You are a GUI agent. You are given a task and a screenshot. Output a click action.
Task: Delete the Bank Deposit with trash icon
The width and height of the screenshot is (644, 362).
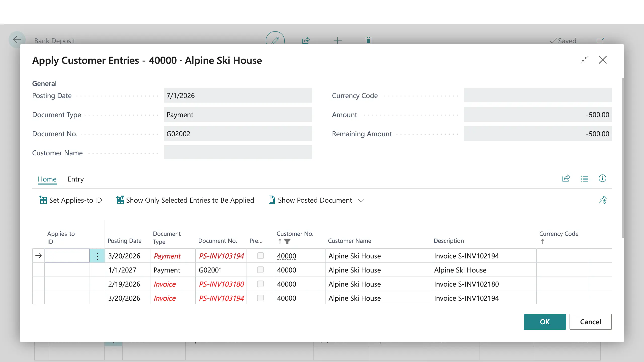click(x=368, y=40)
